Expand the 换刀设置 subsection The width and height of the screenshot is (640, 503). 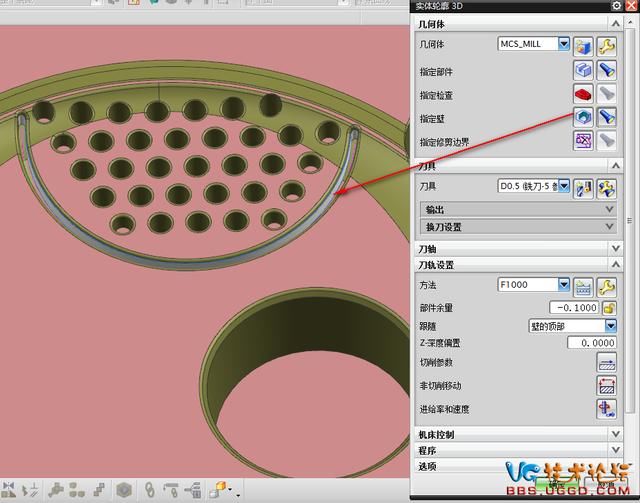610,227
